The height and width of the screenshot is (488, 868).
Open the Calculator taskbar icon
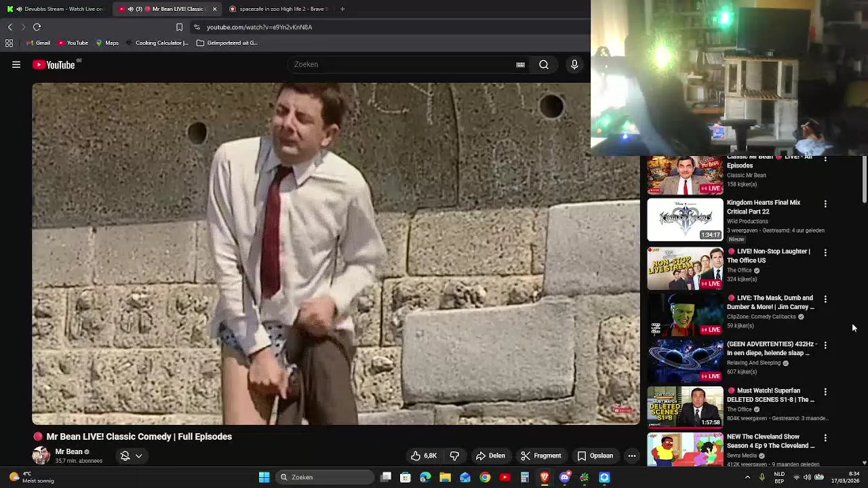[x=524, y=477]
